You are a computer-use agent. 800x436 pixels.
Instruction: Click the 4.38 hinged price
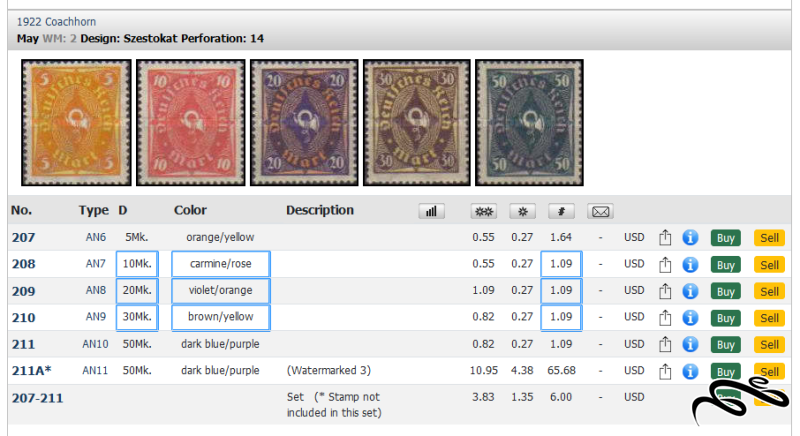(x=522, y=371)
